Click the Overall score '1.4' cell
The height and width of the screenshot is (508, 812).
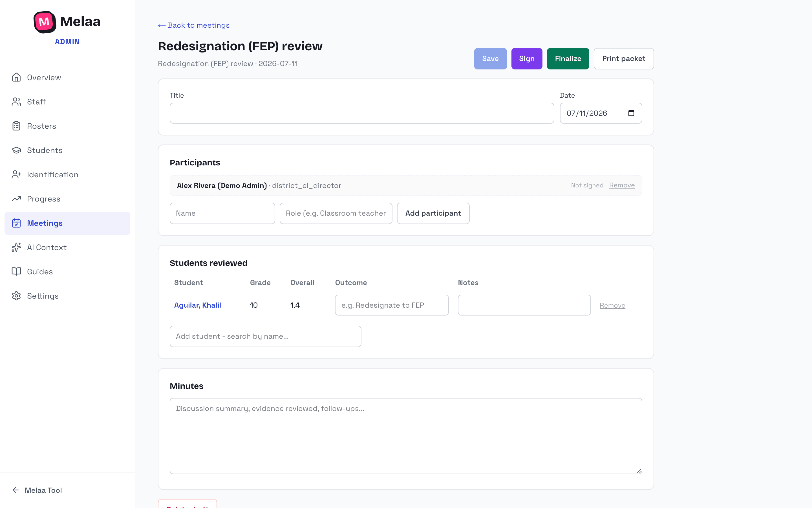click(295, 305)
